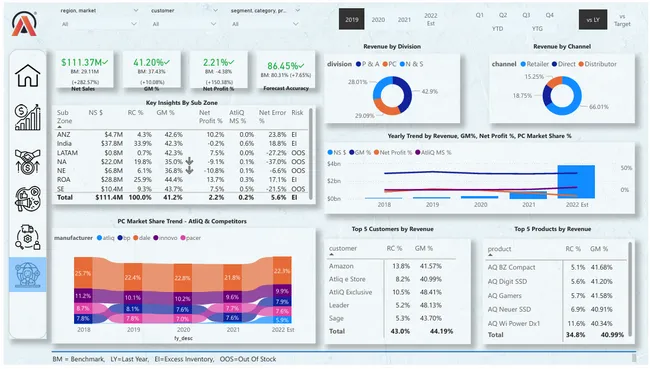
Task: Select the highlighted Executive view globe icon
Action: click(27, 274)
